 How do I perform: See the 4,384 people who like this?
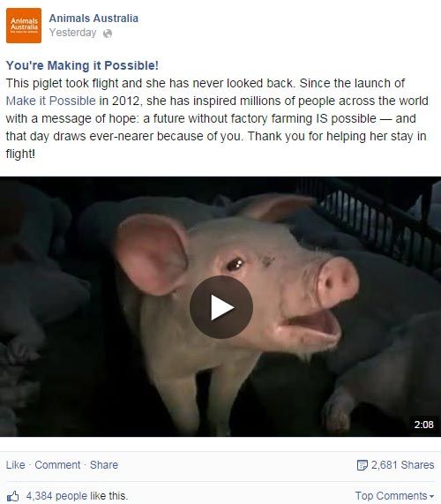(x=77, y=496)
